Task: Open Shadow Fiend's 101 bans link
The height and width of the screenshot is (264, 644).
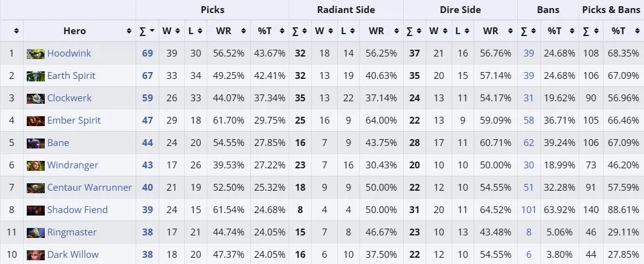Action: (x=529, y=210)
